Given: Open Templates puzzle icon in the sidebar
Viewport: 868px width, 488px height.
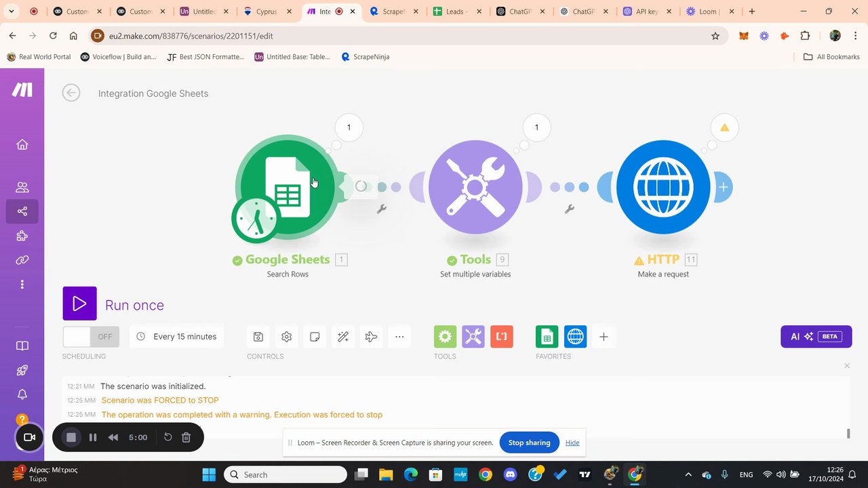Looking at the screenshot, I should coord(22,236).
